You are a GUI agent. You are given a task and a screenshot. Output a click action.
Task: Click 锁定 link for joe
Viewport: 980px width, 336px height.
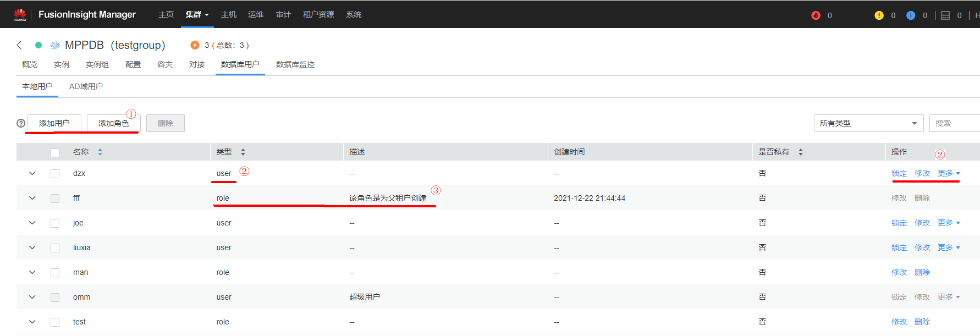point(899,223)
